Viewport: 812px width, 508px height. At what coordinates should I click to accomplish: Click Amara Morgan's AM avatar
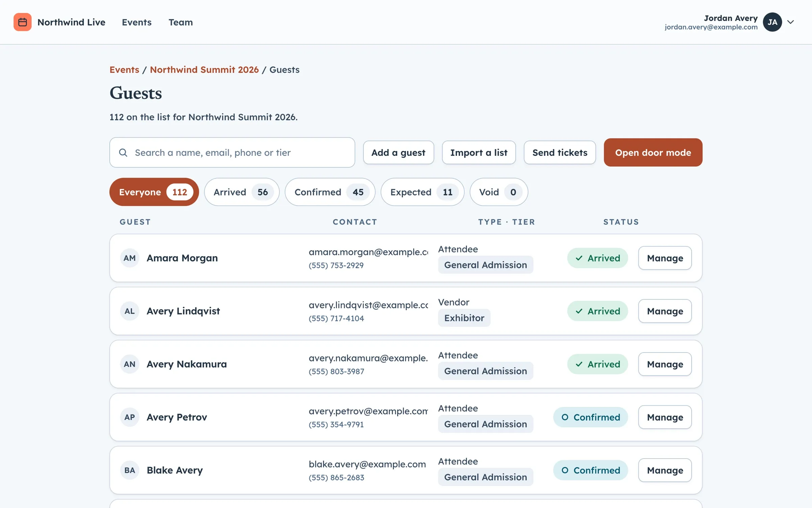pos(130,258)
